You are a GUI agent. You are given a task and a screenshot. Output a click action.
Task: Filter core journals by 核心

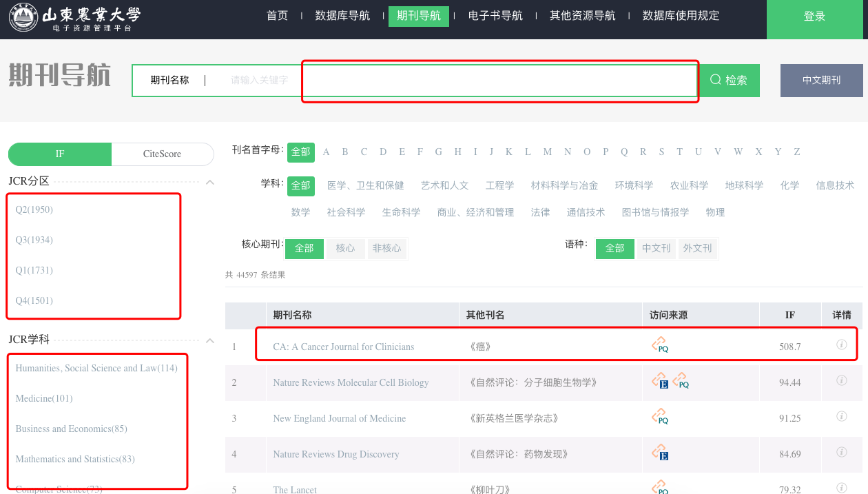(345, 248)
